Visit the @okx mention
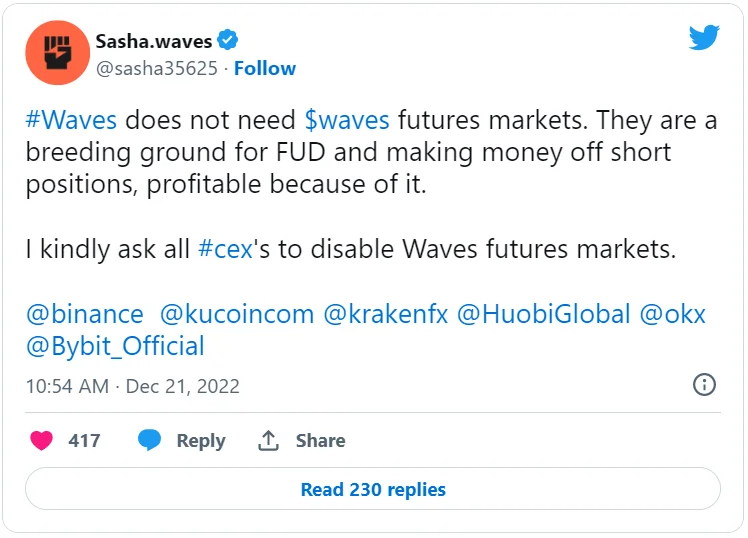This screenshot has height=538, width=748. [x=672, y=314]
